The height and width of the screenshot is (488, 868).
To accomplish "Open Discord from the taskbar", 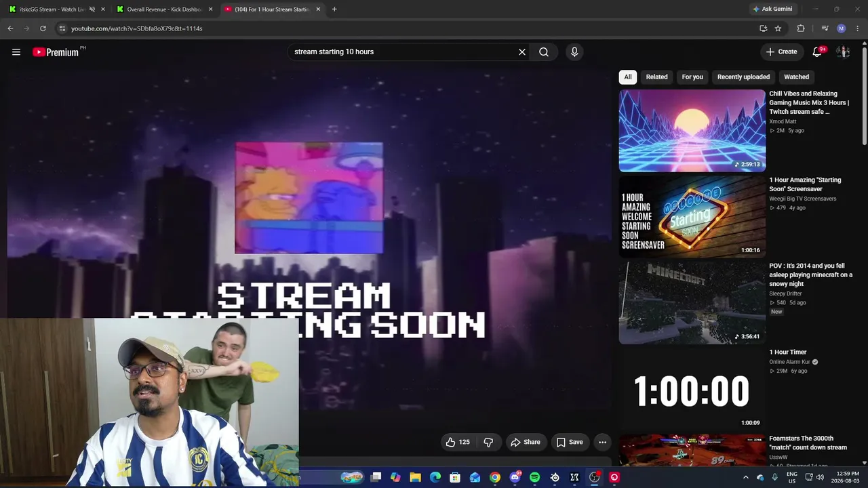I will pos(515,477).
